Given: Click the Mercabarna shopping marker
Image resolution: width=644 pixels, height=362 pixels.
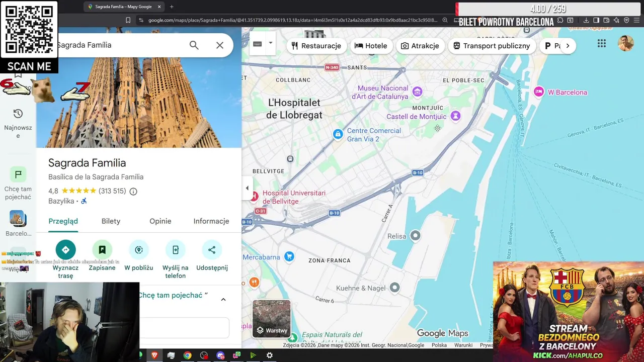Looking at the screenshot, I should click(289, 257).
